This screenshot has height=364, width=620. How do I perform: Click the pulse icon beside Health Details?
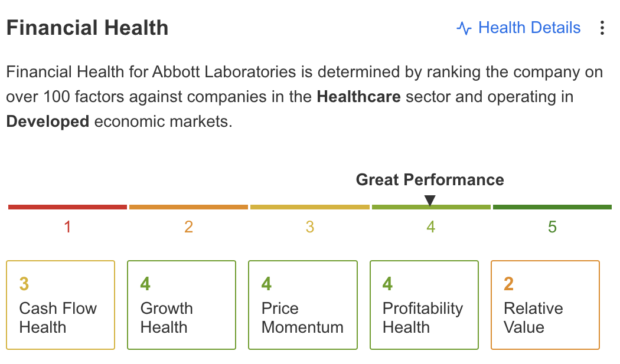(x=464, y=28)
